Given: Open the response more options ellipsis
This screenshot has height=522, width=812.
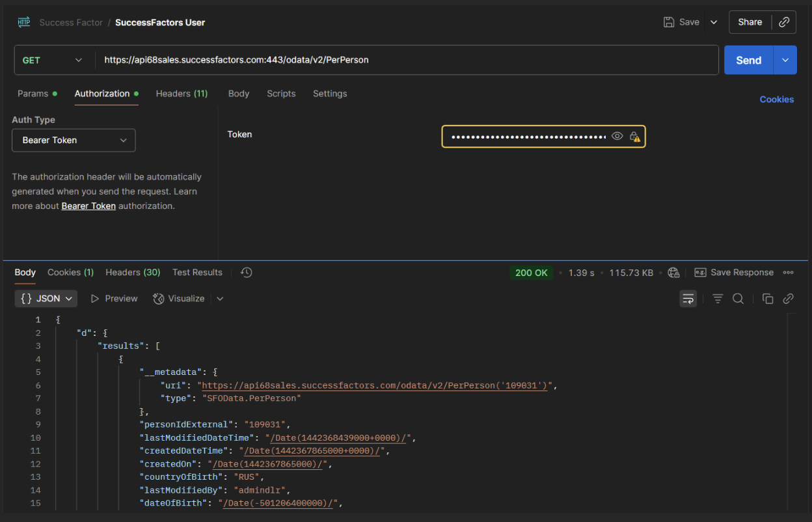Looking at the screenshot, I should point(788,273).
